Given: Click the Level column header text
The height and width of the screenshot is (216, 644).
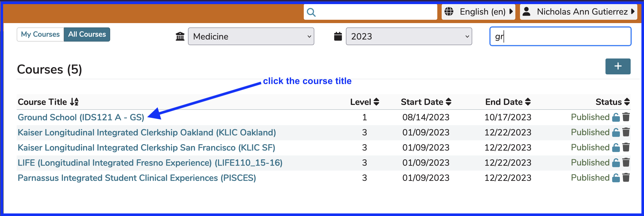Looking at the screenshot, I should point(361,102).
